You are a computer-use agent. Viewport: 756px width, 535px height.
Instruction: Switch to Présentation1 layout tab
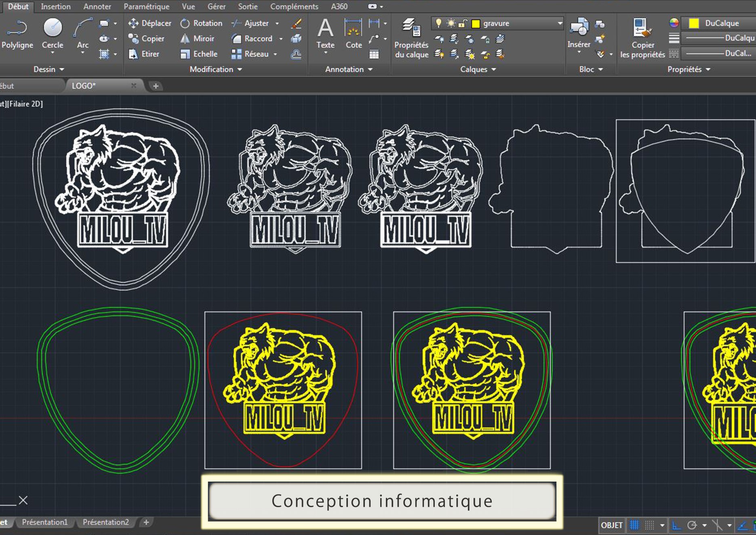pyautogui.click(x=45, y=522)
